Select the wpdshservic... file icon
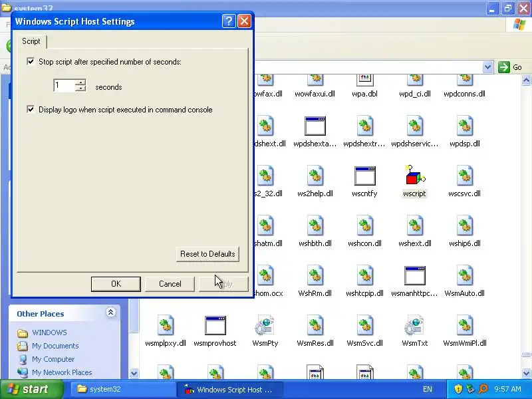 click(414, 126)
